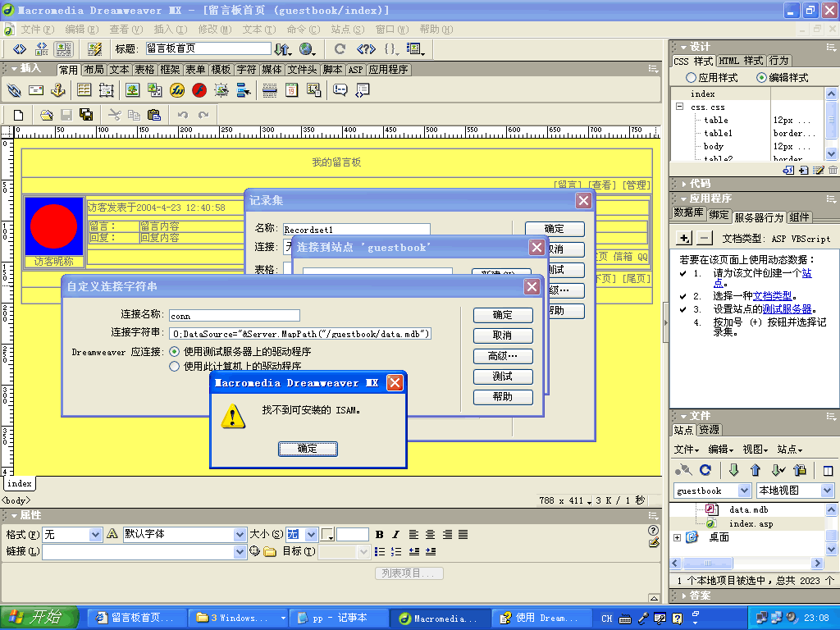Select the 编辑样式 radio button
Viewport: 840px width, 630px height.
(x=761, y=78)
